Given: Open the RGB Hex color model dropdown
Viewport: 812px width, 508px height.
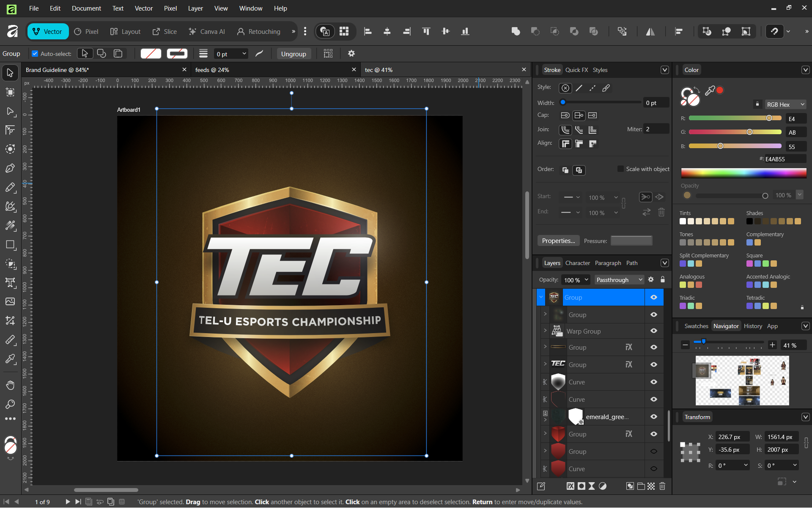Looking at the screenshot, I should (x=785, y=104).
